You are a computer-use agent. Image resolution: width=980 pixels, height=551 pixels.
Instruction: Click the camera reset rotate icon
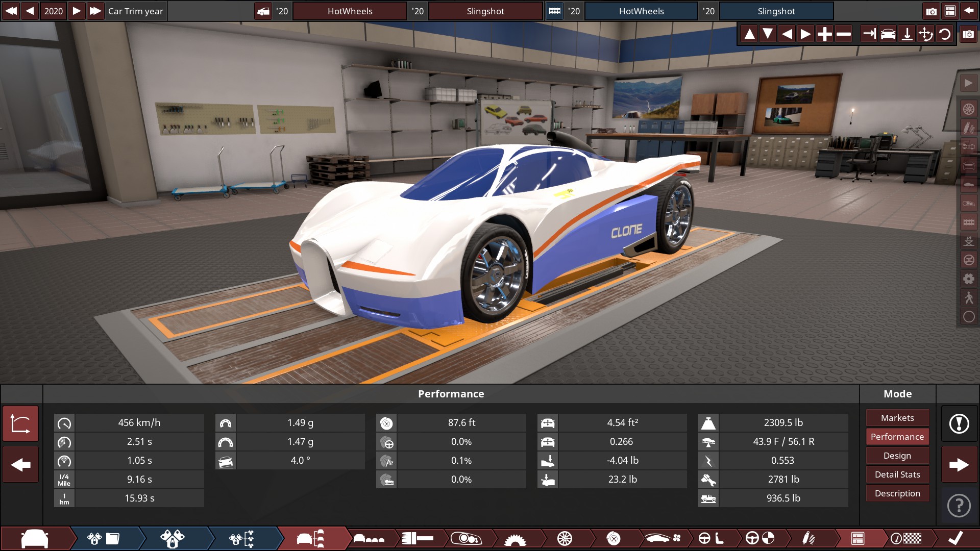point(945,34)
